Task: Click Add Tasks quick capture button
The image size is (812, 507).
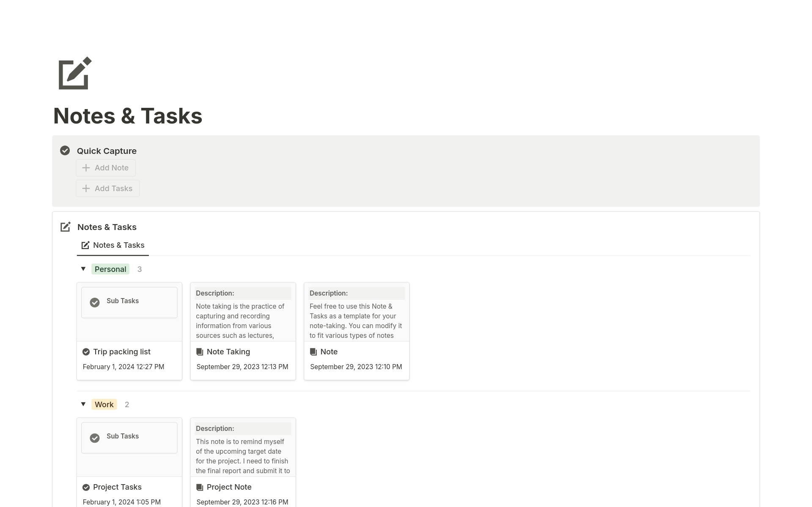Action: (107, 188)
